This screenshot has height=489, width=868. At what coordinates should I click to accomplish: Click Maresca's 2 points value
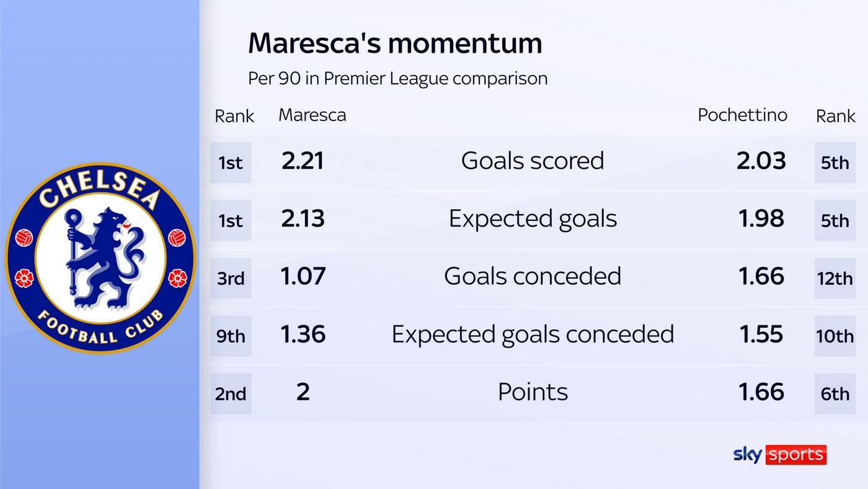click(303, 392)
